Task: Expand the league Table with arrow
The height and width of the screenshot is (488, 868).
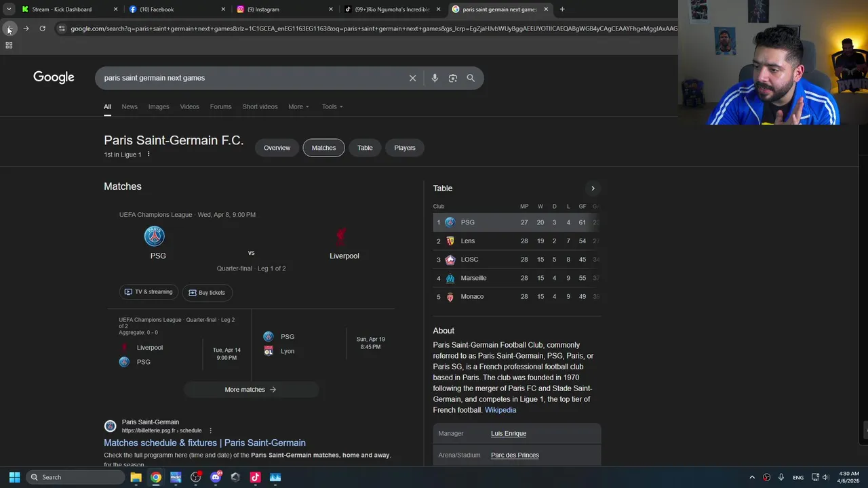Action: click(593, 188)
